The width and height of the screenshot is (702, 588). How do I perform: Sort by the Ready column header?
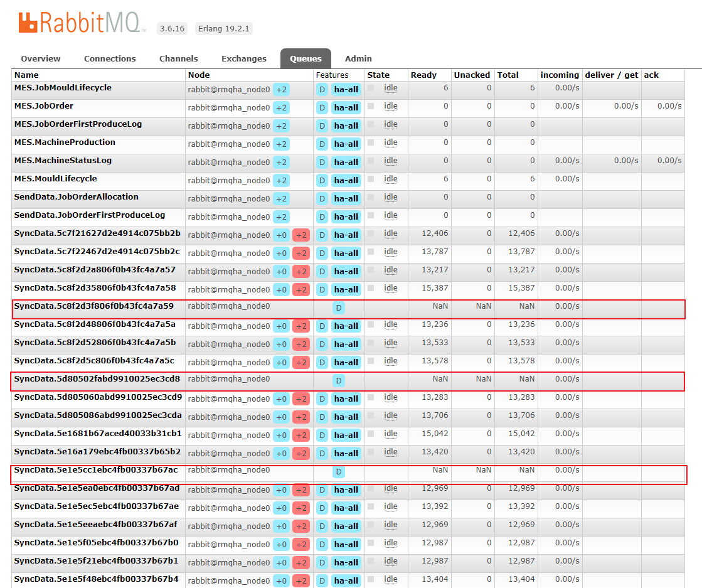coord(423,75)
